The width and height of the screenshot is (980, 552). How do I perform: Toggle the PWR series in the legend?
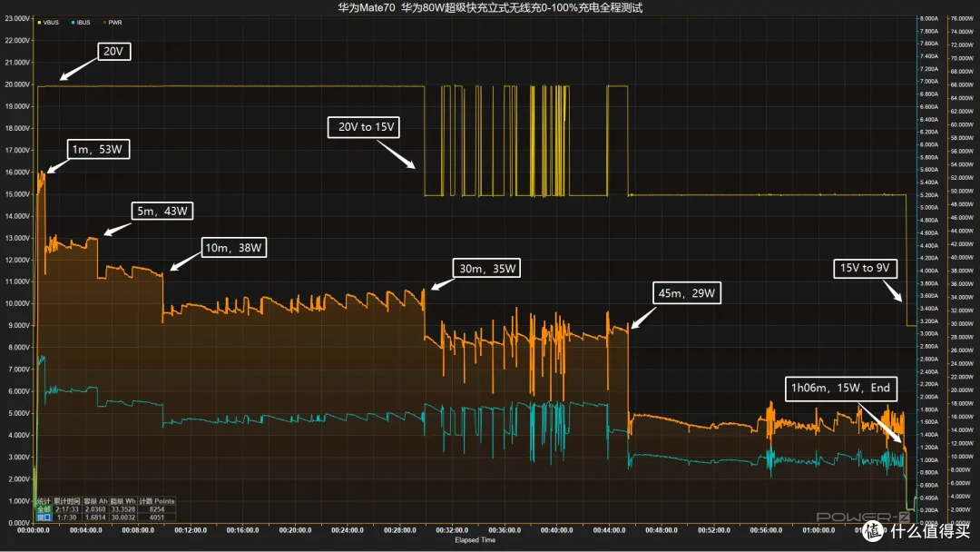pyautogui.click(x=113, y=23)
